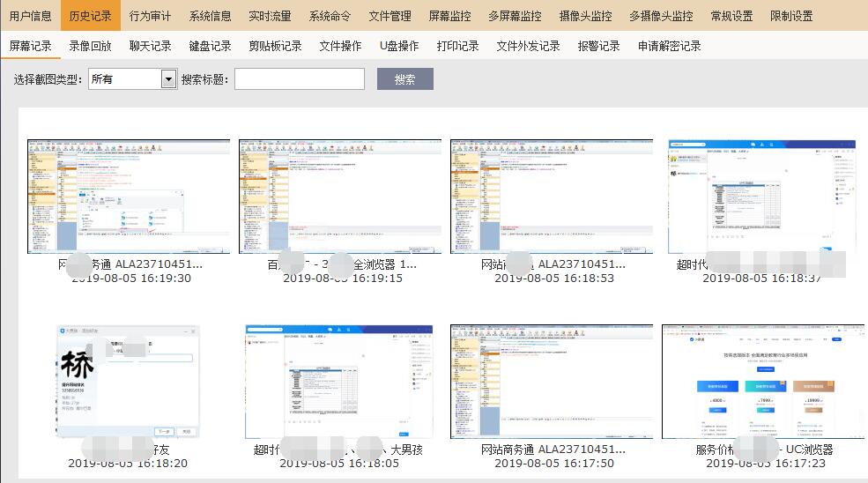Expand the 选择截图类型 dropdown arrow

pos(169,79)
